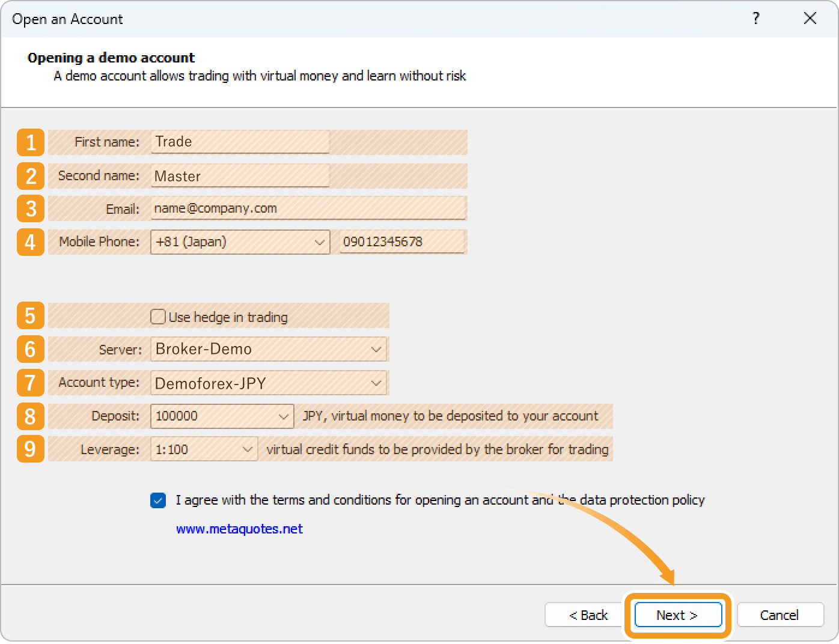
Task: Click the First name input field
Action: pyautogui.click(x=240, y=142)
